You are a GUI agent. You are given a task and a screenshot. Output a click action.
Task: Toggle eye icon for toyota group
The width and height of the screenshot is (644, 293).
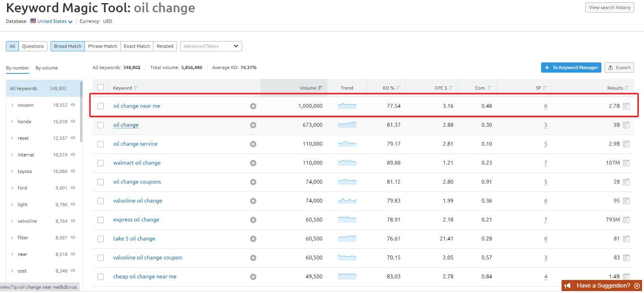point(73,171)
